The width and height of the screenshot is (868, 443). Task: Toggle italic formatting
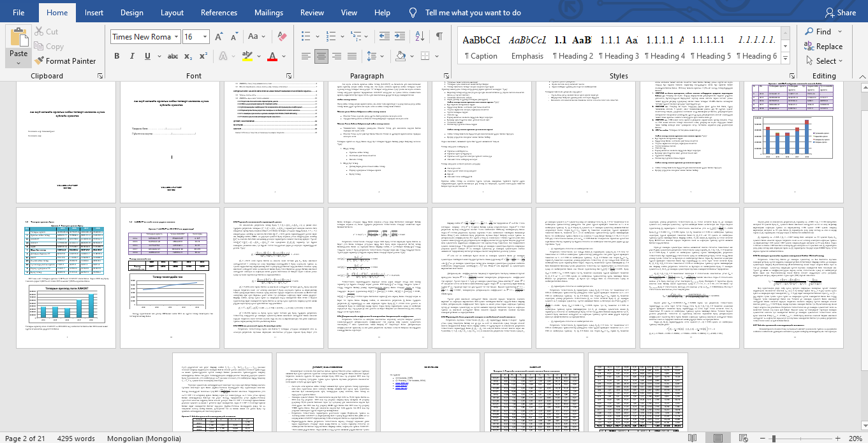[133, 56]
